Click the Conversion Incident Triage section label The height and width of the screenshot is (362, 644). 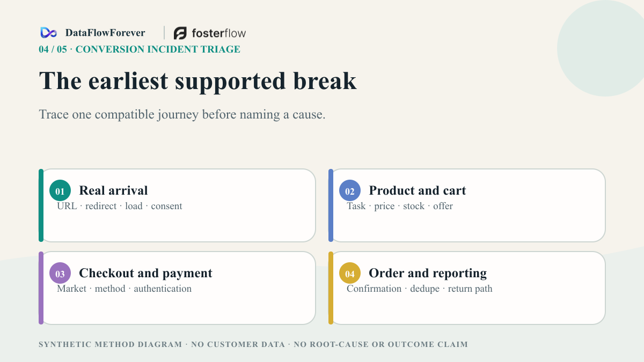[x=140, y=49]
